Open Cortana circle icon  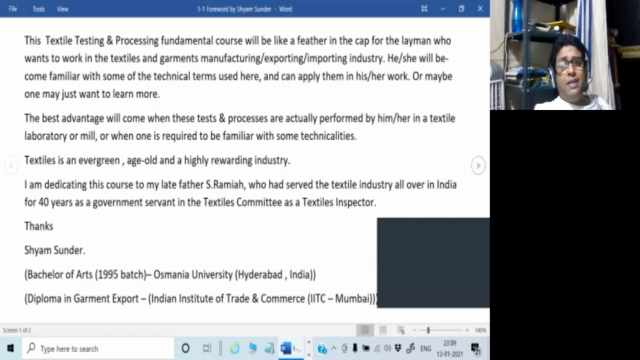(x=185, y=348)
